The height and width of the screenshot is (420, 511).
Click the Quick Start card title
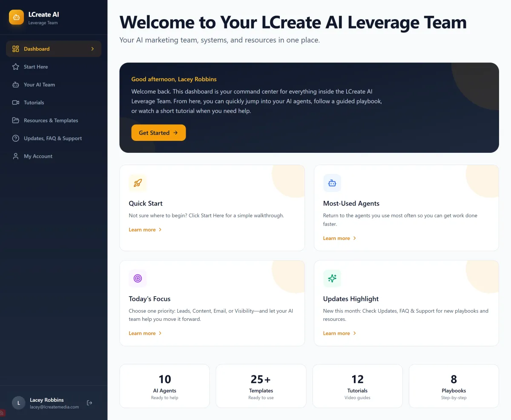[x=146, y=203]
